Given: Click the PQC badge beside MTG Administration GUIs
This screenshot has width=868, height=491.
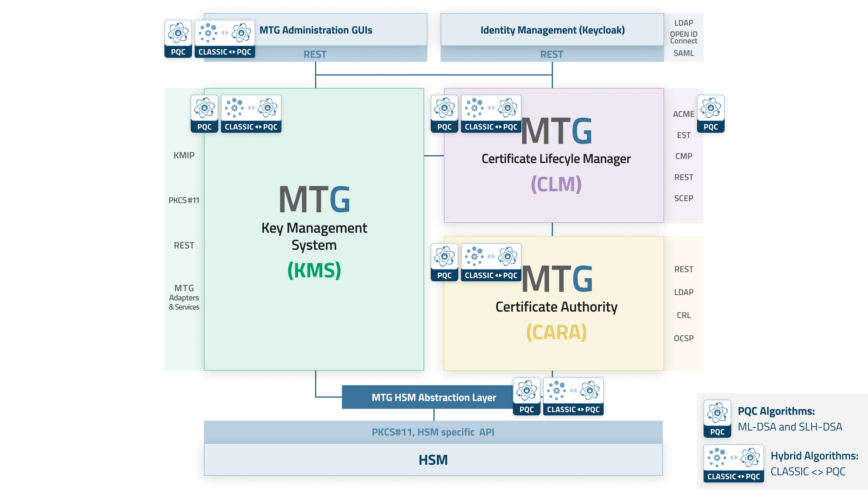Looking at the screenshot, I should [178, 39].
